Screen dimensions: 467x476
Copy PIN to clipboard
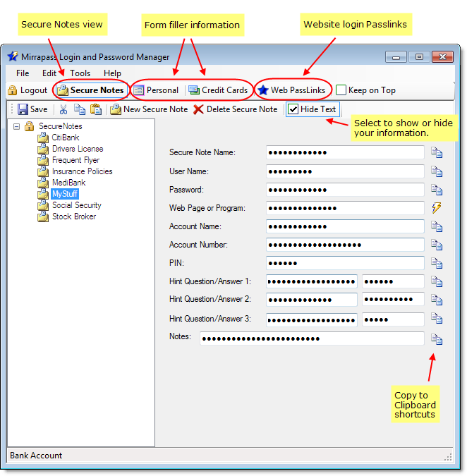pyautogui.click(x=437, y=263)
